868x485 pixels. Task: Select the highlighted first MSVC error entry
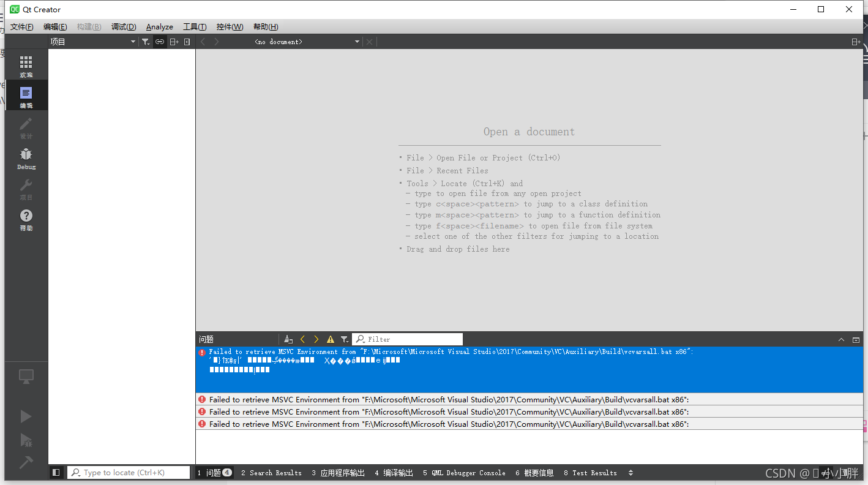(x=529, y=370)
